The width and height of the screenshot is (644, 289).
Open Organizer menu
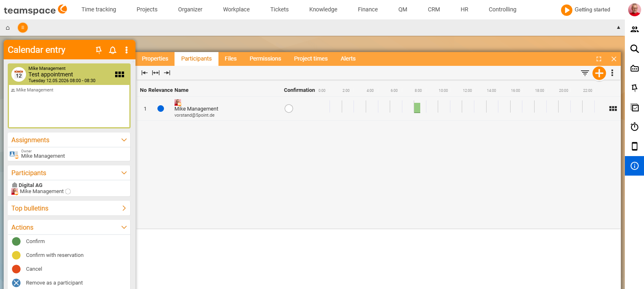[x=190, y=9]
